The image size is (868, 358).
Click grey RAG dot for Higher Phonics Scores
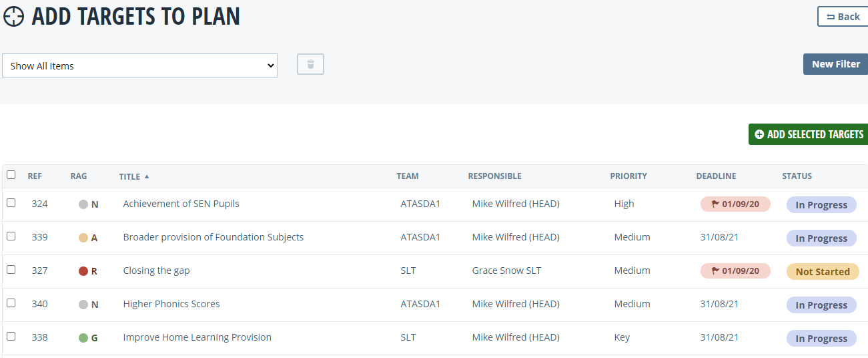pos(83,305)
